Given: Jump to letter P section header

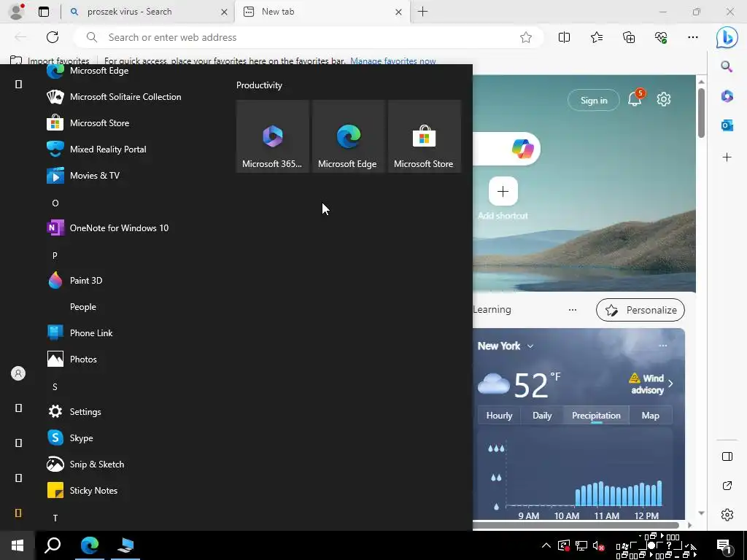Looking at the screenshot, I should pos(55,256).
